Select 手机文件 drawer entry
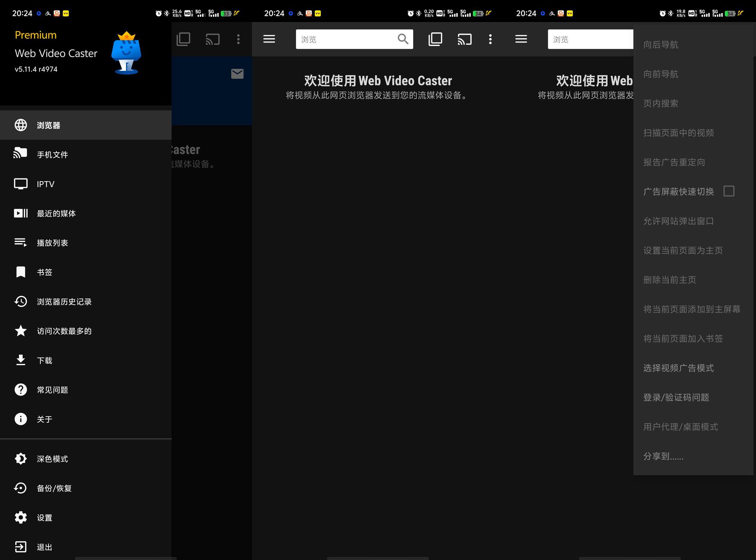Image resolution: width=756 pixels, height=560 pixels. tap(86, 154)
